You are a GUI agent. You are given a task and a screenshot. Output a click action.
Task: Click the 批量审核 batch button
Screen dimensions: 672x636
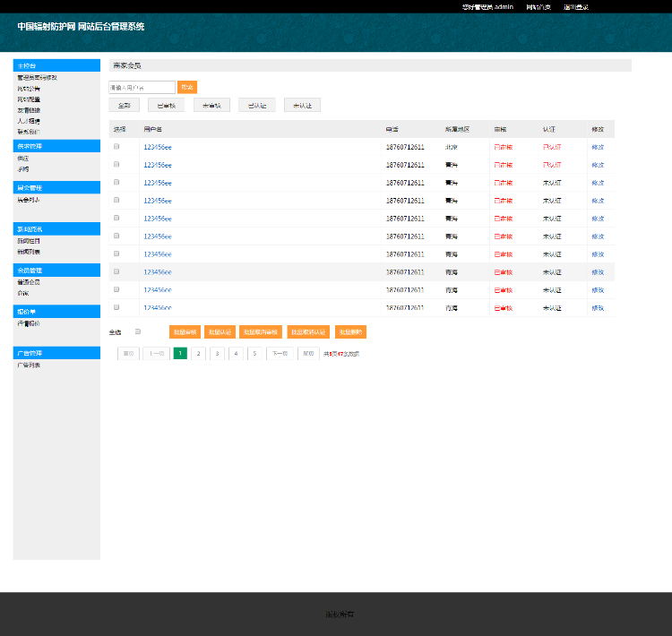(184, 332)
